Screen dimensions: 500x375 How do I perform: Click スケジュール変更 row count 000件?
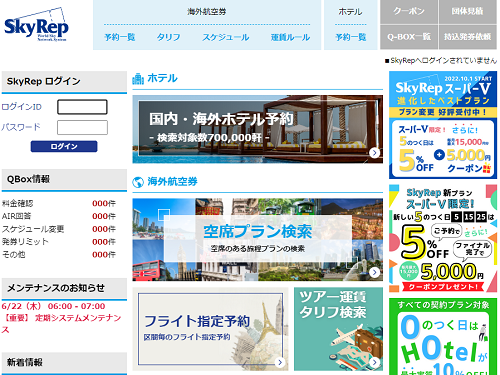point(104,229)
